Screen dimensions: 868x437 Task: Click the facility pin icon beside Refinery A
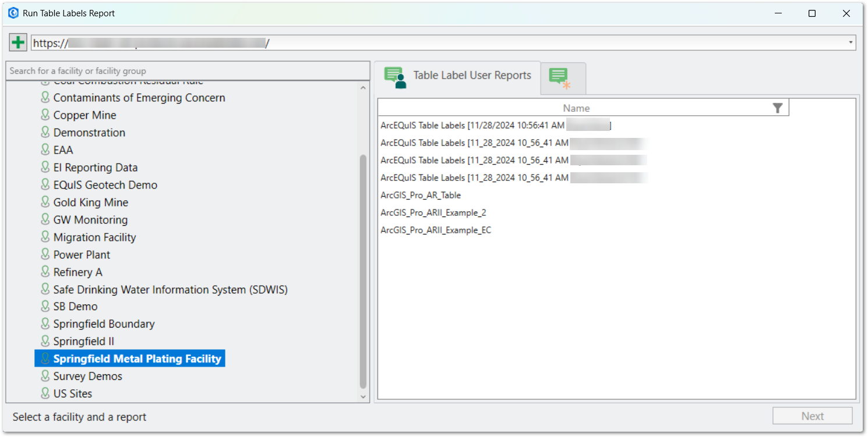coord(45,272)
